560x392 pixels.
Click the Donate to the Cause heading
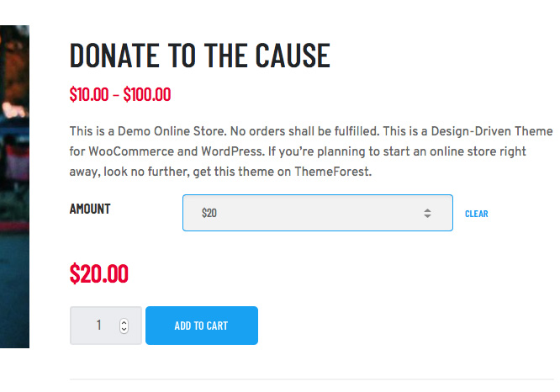pos(199,56)
